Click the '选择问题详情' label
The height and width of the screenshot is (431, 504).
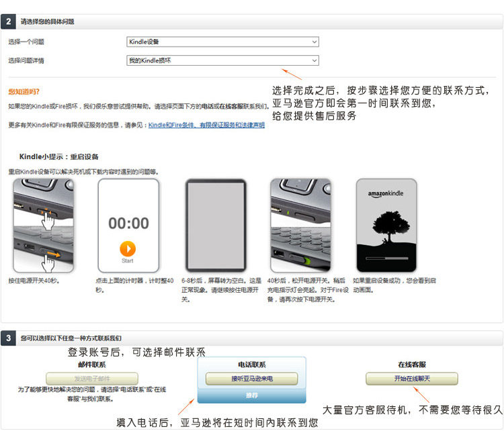pos(26,60)
